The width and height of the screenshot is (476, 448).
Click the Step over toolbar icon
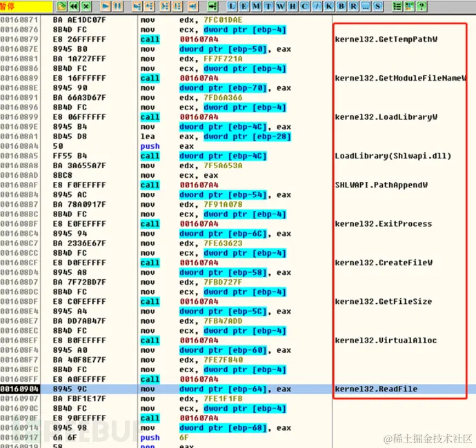pos(150,6)
